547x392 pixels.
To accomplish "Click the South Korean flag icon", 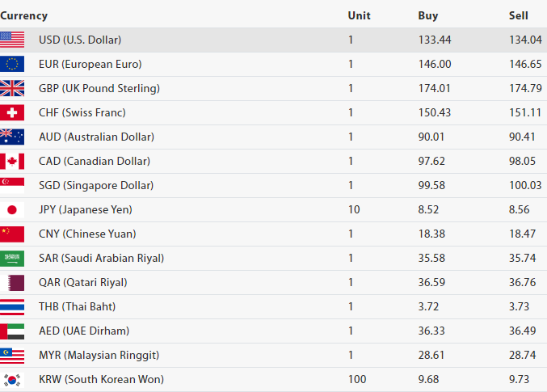I will (12, 379).
